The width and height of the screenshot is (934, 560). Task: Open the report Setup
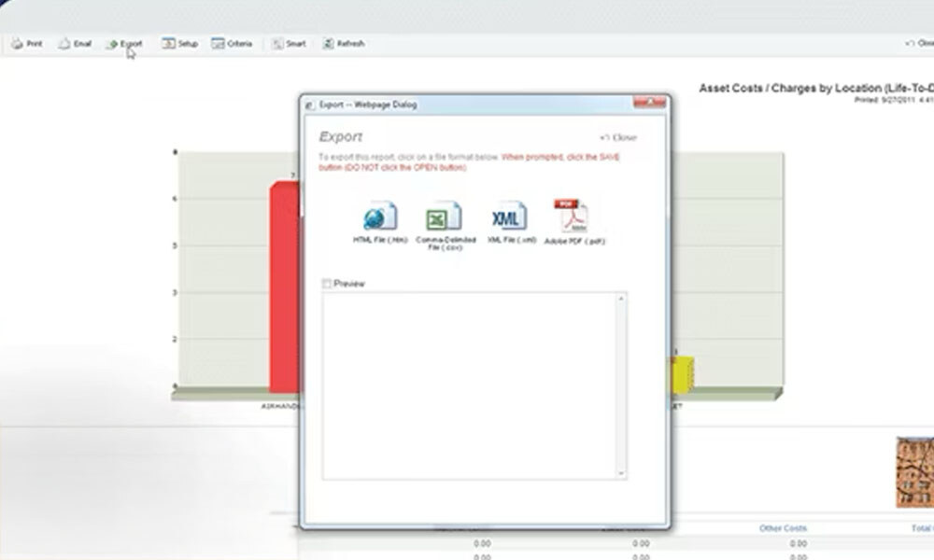coord(180,44)
